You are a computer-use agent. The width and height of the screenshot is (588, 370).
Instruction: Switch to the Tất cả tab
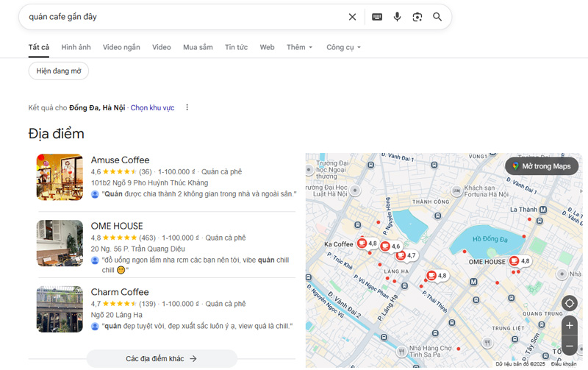(x=39, y=47)
